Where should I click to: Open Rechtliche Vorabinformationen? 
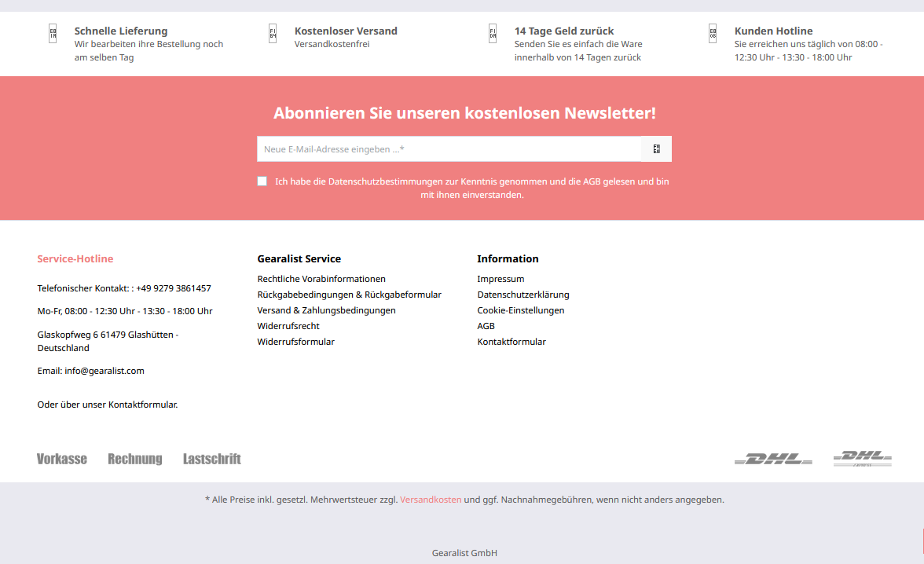pyautogui.click(x=321, y=279)
